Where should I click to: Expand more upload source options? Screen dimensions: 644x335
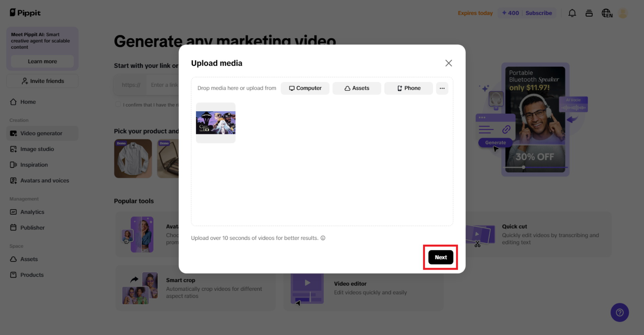click(442, 88)
